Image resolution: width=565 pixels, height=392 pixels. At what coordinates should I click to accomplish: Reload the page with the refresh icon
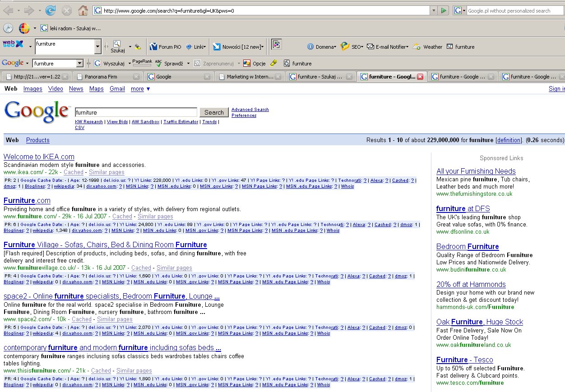(x=51, y=10)
